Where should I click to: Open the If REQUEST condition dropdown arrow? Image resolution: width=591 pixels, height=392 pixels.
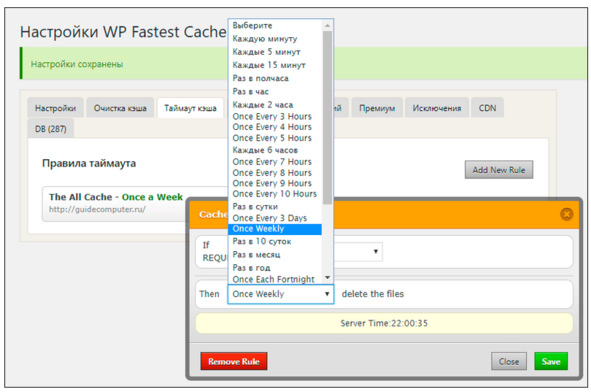pyautogui.click(x=375, y=251)
